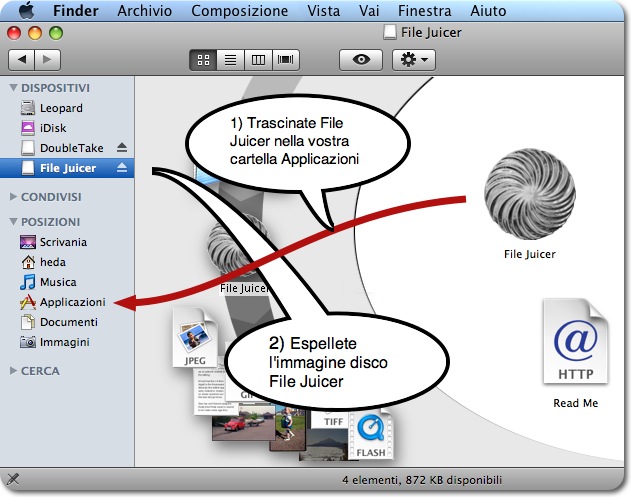The image size is (631, 497).
Task: Open Musica folder in sidebar
Action: tap(67, 282)
